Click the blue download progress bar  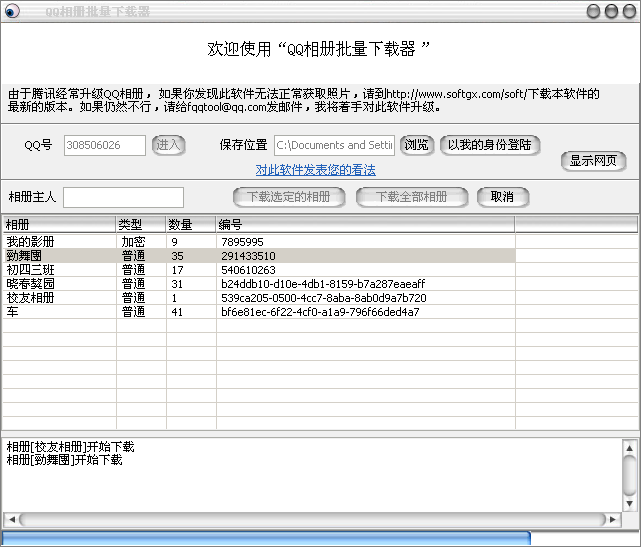[x=266, y=538]
